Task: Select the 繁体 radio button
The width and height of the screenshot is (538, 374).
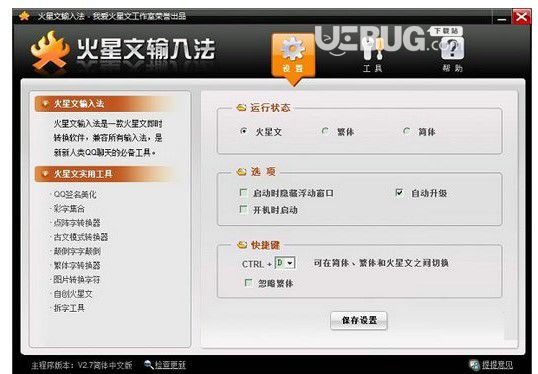Action: point(325,131)
